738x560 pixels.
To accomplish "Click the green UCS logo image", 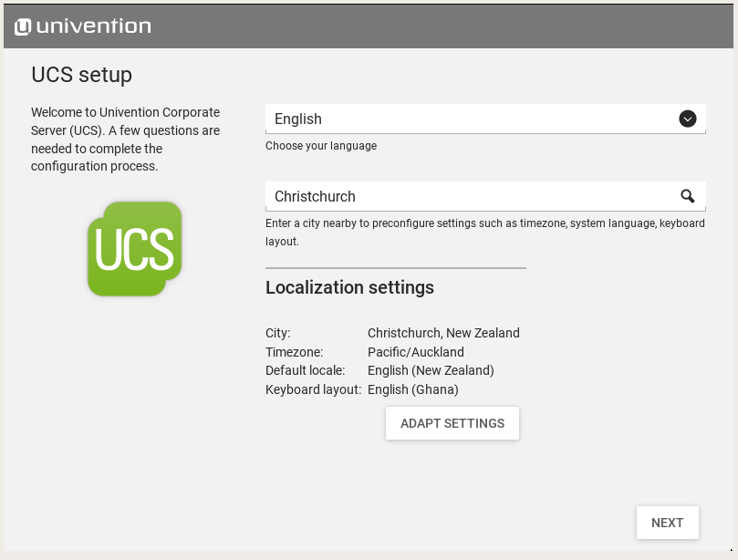I will (x=135, y=248).
